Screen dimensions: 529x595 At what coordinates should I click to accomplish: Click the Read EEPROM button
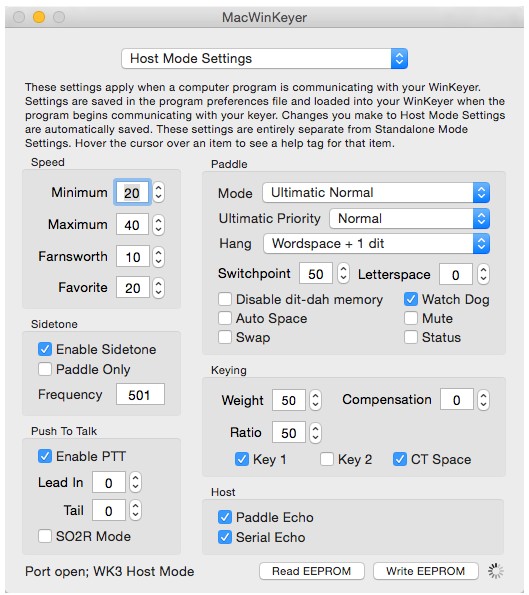(x=312, y=571)
